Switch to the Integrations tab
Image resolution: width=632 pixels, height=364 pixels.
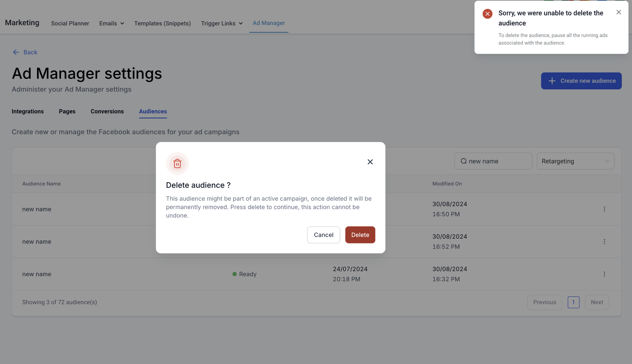coord(28,111)
